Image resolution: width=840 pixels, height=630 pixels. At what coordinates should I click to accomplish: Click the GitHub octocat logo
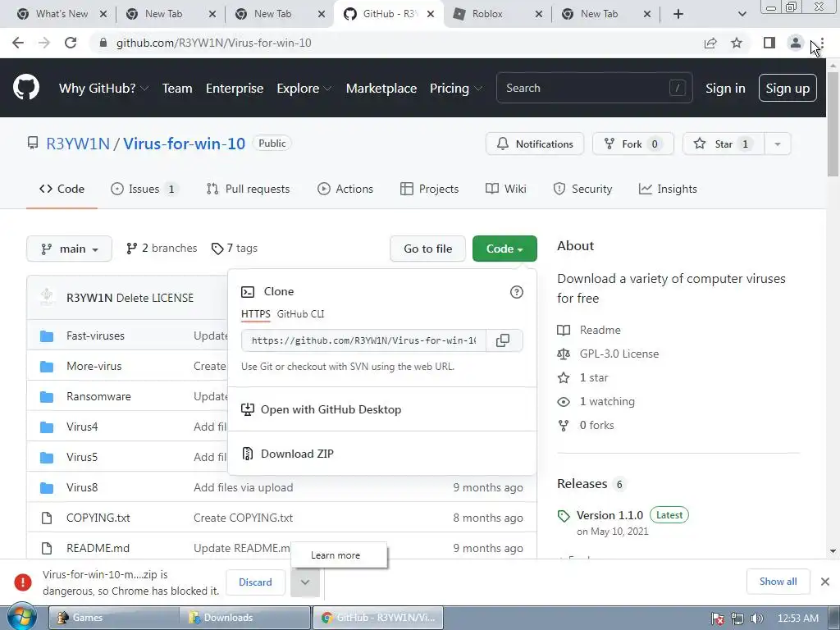click(x=26, y=88)
